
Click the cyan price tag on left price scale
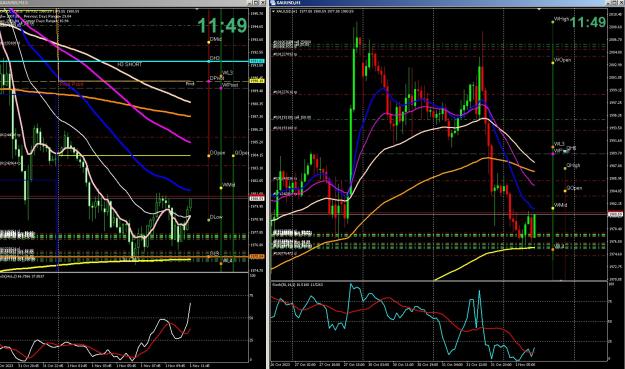click(x=257, y=61)
